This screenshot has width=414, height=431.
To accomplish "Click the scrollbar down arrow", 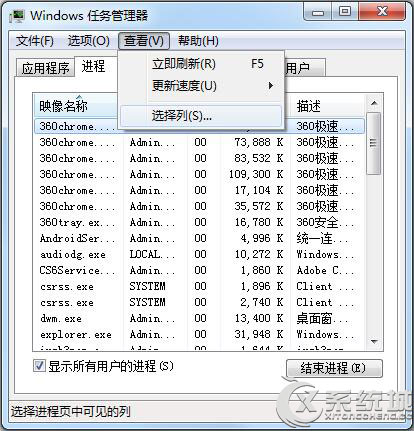I will click(374, 341).
